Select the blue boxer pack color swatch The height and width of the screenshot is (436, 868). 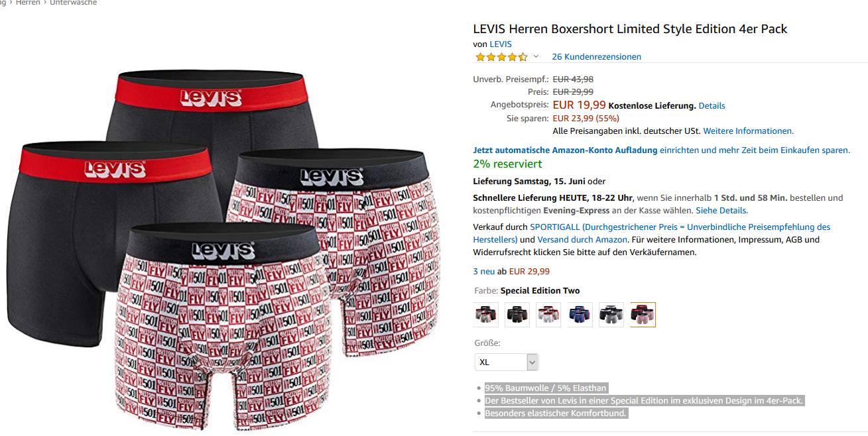click(x=580, y=315)
